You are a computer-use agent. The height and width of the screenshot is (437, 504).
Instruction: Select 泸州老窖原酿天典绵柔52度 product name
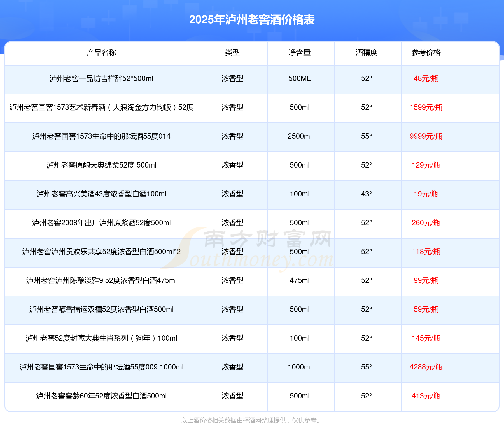click(101, 165)
